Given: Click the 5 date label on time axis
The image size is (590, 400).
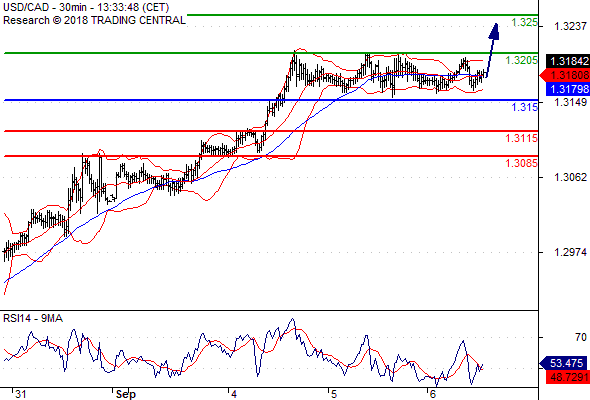Looking at the screenshot, I should pyautogui.click(x=334, y=394).
